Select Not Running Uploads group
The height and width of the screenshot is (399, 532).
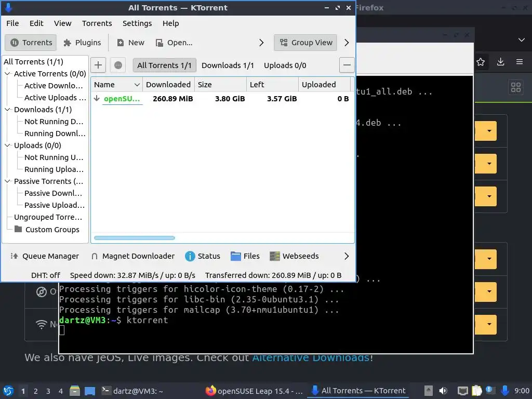54,157
